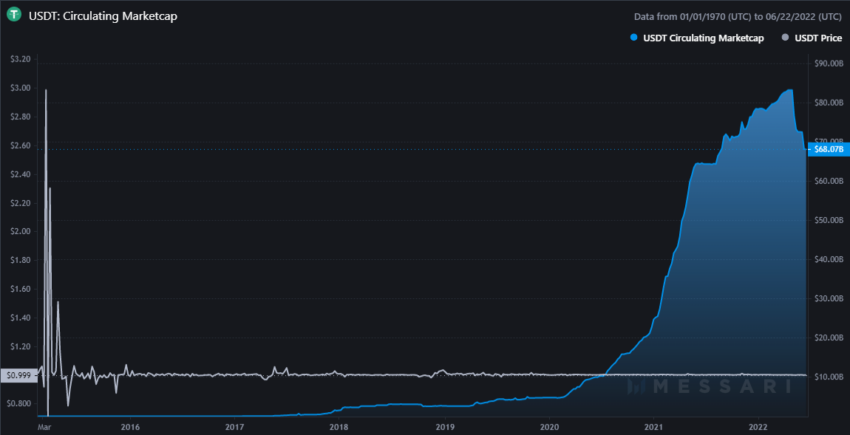Click the $2.60 left axis label
This screenshot has height=435, width=850.
[20, 145]
